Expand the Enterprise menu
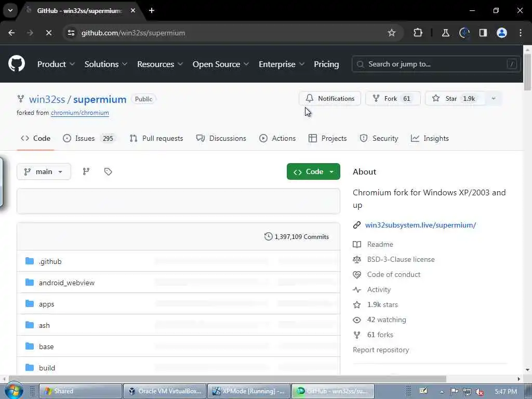 pos(282,64)
